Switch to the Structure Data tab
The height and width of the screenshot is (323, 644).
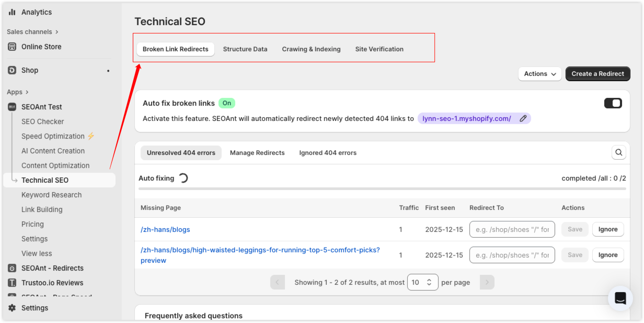(245, 49)
